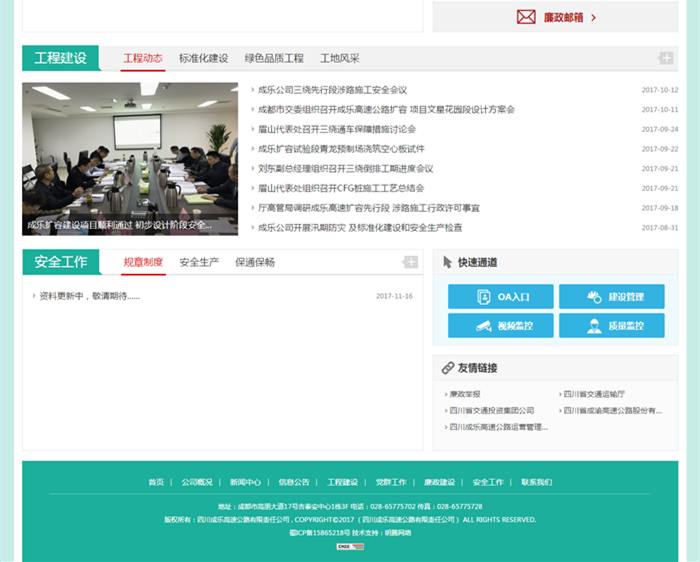Go to 新闻中心 in footer navigation
This screenshot has width=700, height=562.
click(245, 482)
